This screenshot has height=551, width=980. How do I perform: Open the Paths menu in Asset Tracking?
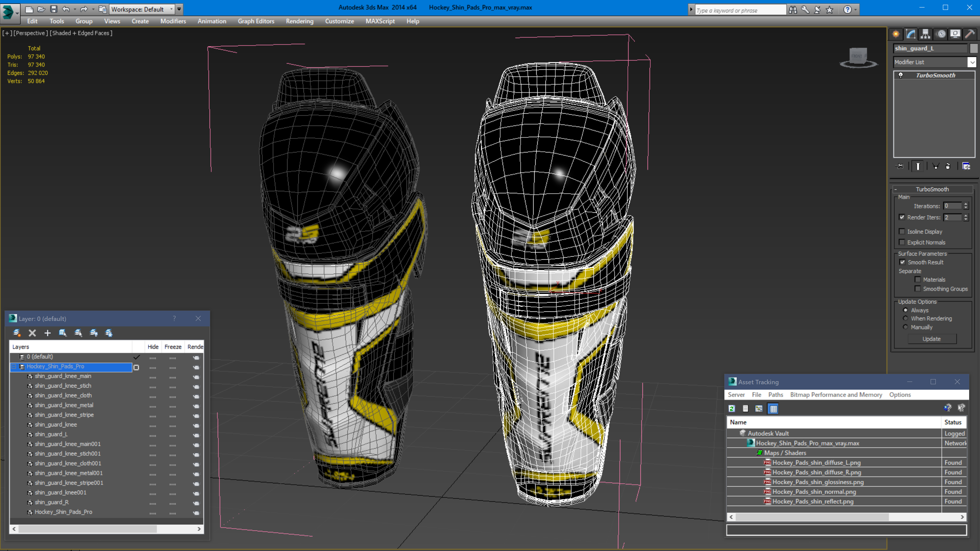tap(775, 394)
